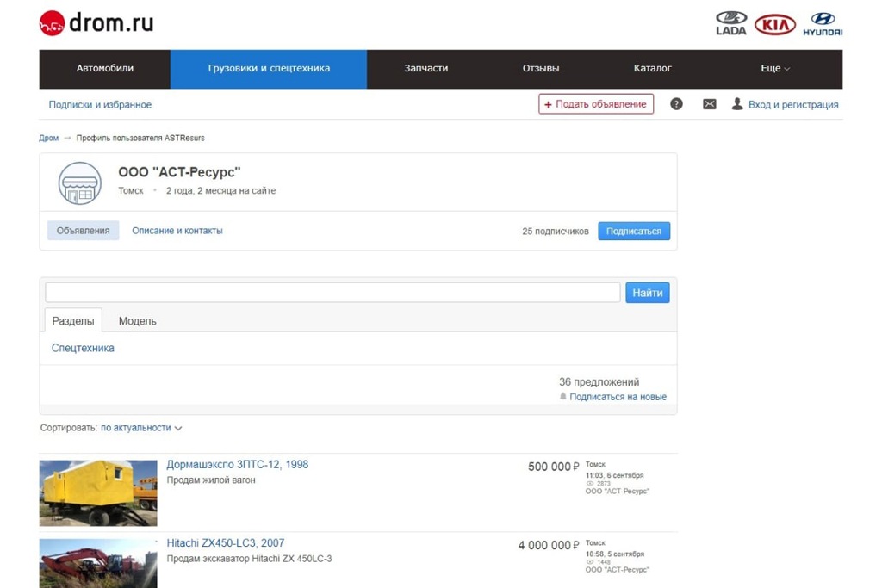This screenshot has height=588, width=882.
Task: Switch to the Модель tab
Action: tap(137, 321)
